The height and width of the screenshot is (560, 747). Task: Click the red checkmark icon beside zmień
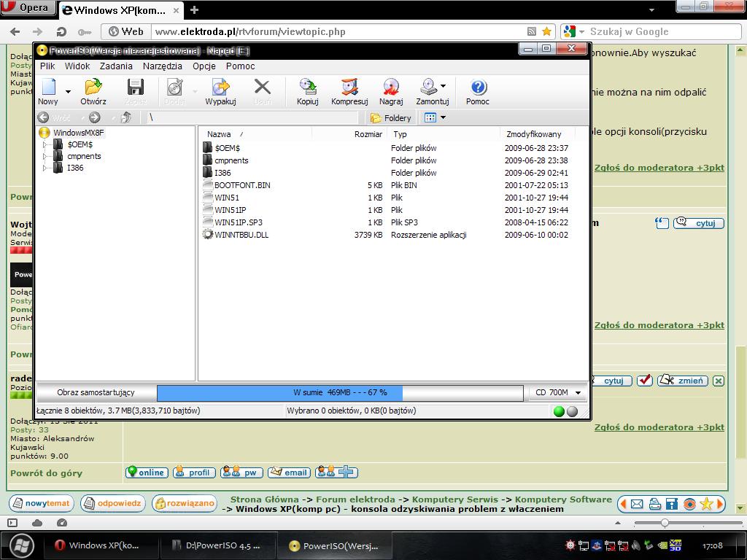pos(645,381)
